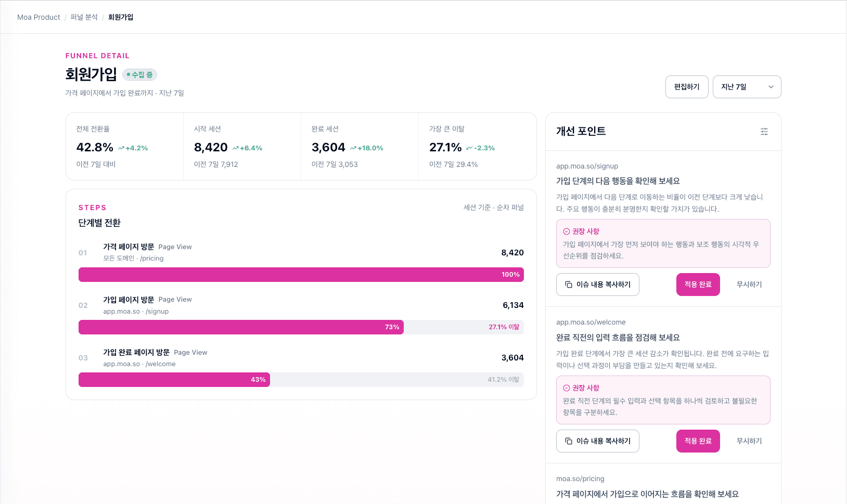Click downward trend icon next to -2.3%
847x504 pixels.
(469, 148)
